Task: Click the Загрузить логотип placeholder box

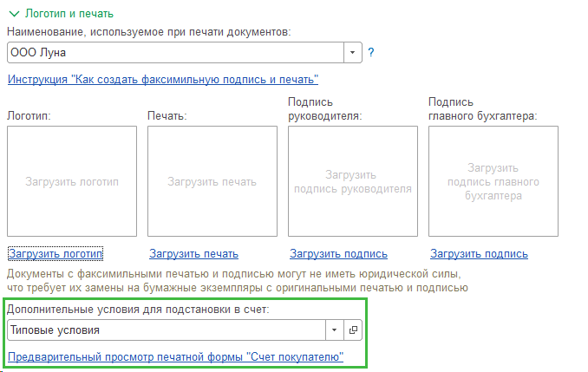Action: (72, 181)
